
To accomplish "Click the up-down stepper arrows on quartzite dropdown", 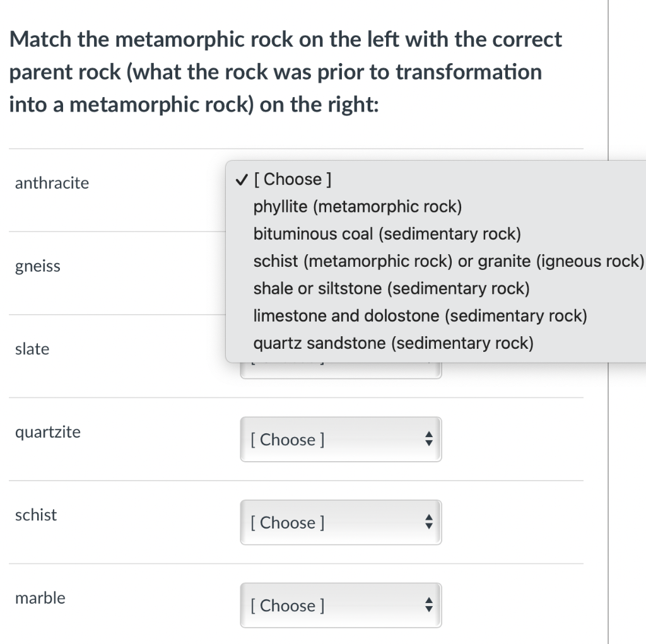I will pyautogui.click(x=428, y=439).
